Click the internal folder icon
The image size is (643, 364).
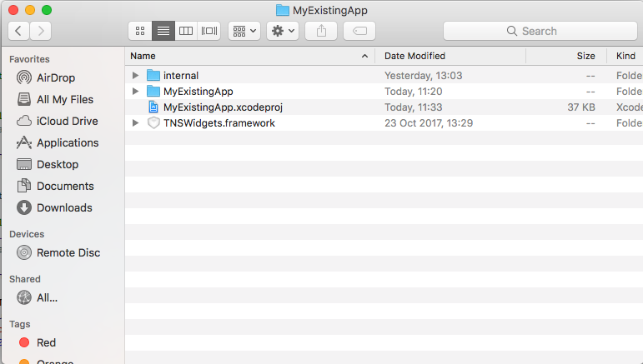(x=153, y=75)
